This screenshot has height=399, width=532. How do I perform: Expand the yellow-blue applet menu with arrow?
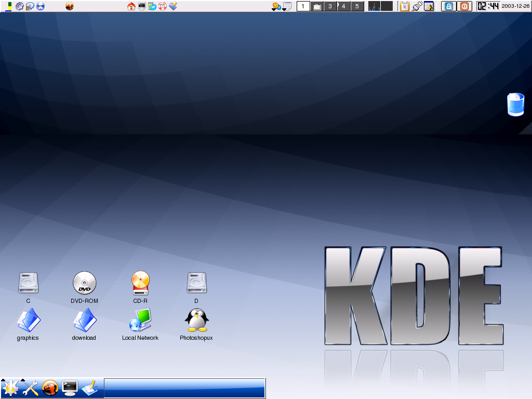tap(276, 6)
